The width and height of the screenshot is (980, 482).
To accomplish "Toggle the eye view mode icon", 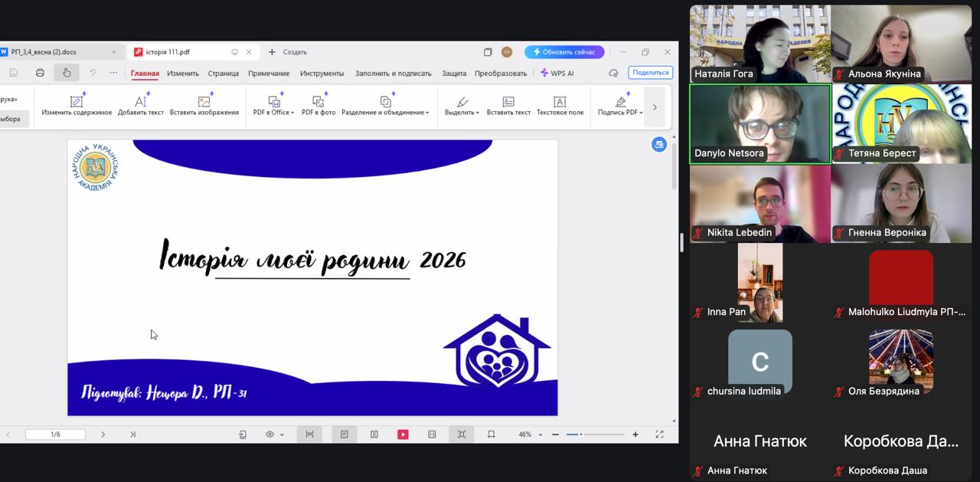I will (269, 434).
